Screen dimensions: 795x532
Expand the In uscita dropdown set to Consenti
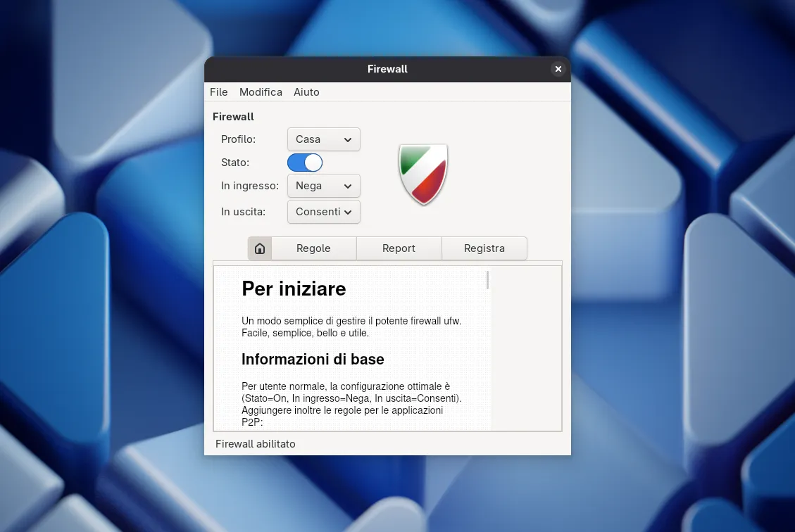[323, 212]
